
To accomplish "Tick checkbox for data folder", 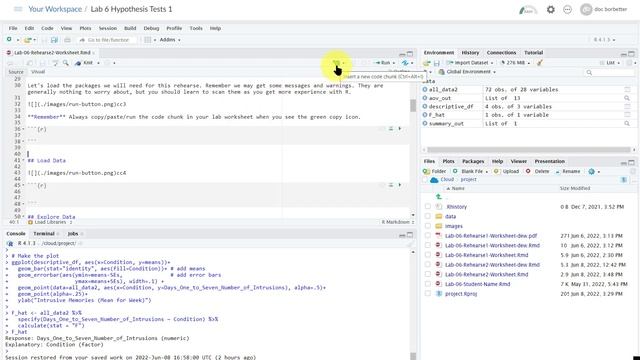I will (427, 216).
